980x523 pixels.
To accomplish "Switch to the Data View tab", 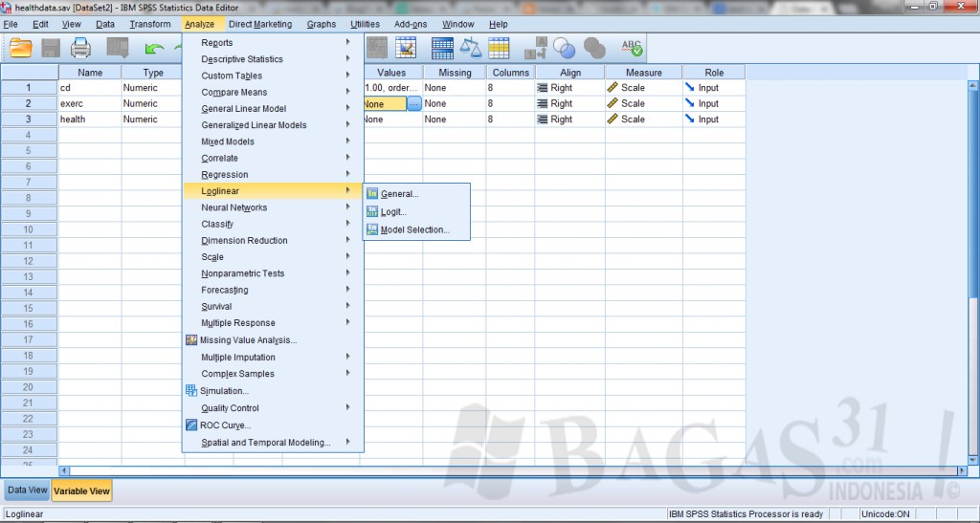I will pos(27,490).
